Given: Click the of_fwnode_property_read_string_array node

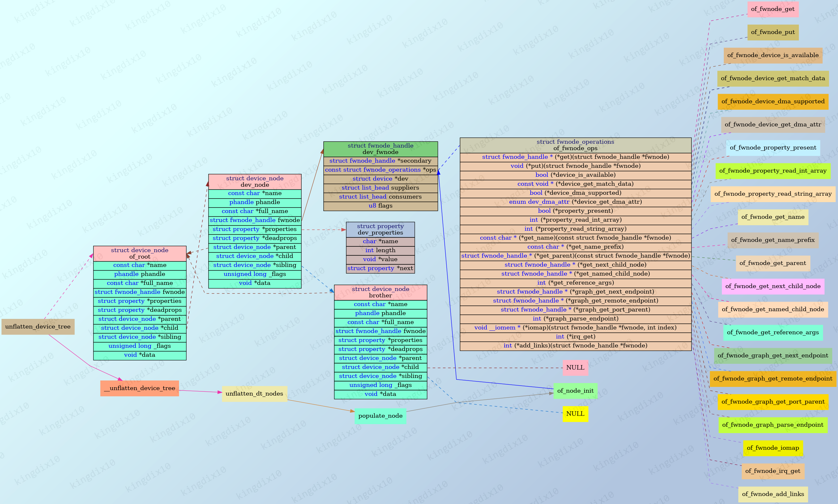Looking at the screenshot, I should point(773,194).
